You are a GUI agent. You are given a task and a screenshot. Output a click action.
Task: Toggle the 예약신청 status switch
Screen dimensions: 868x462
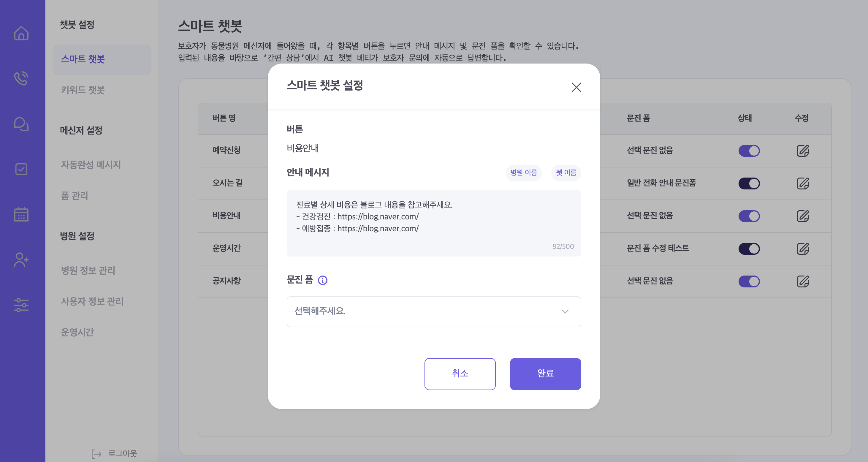(749, 151)
